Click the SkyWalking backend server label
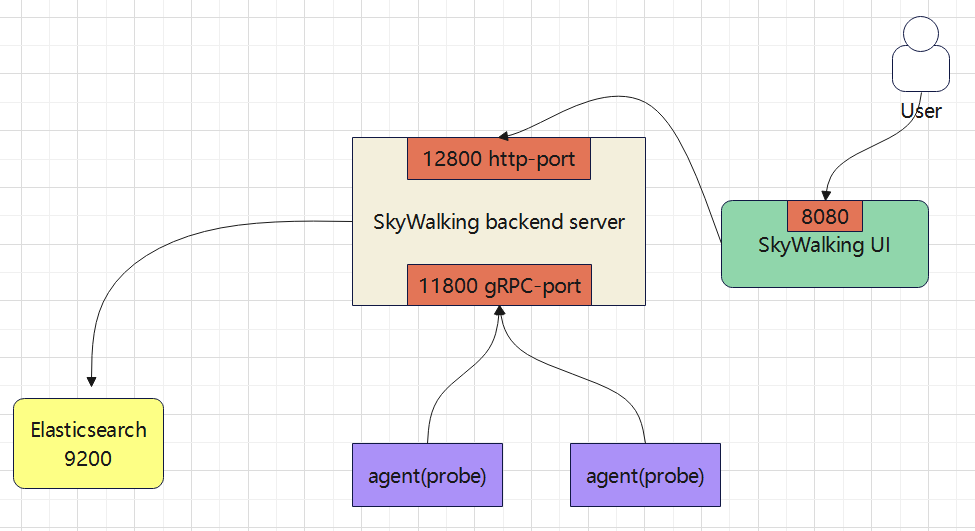The height and width of the screenshot is (531, 975). 499,222
